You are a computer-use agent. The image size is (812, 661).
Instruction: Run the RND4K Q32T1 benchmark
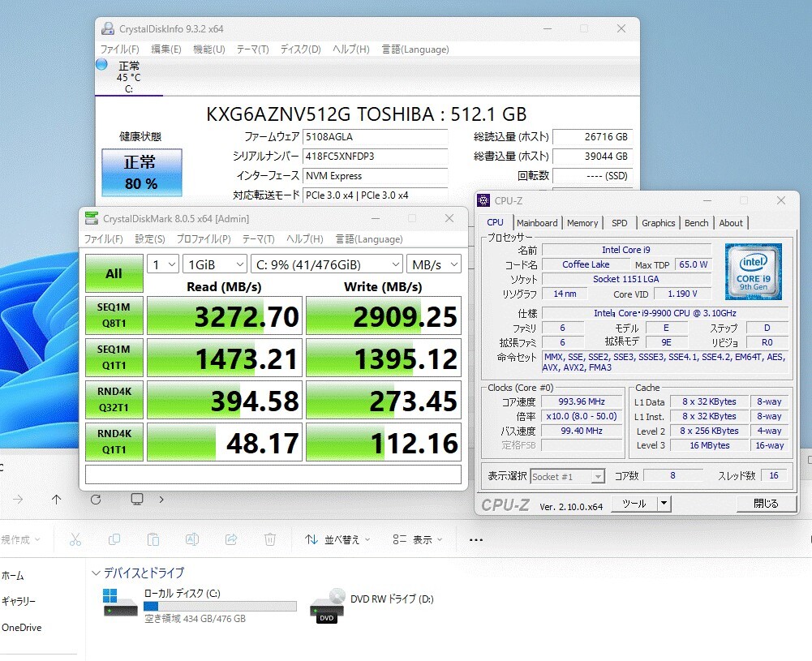[x=114, y=399]
